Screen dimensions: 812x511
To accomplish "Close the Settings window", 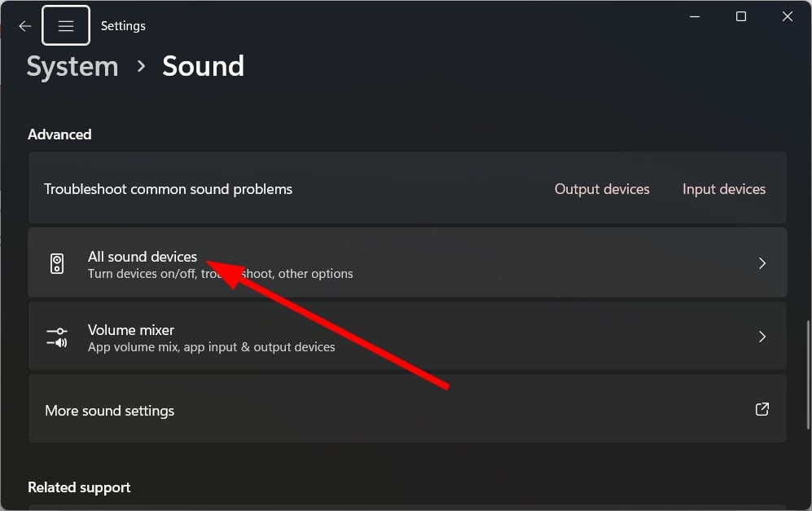I will [x=787, y=16].
